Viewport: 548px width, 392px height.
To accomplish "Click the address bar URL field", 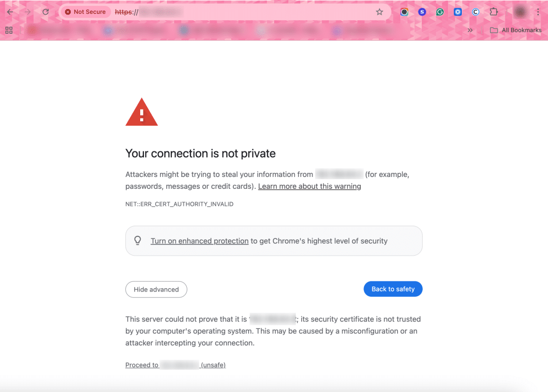I will coord(241,12).
